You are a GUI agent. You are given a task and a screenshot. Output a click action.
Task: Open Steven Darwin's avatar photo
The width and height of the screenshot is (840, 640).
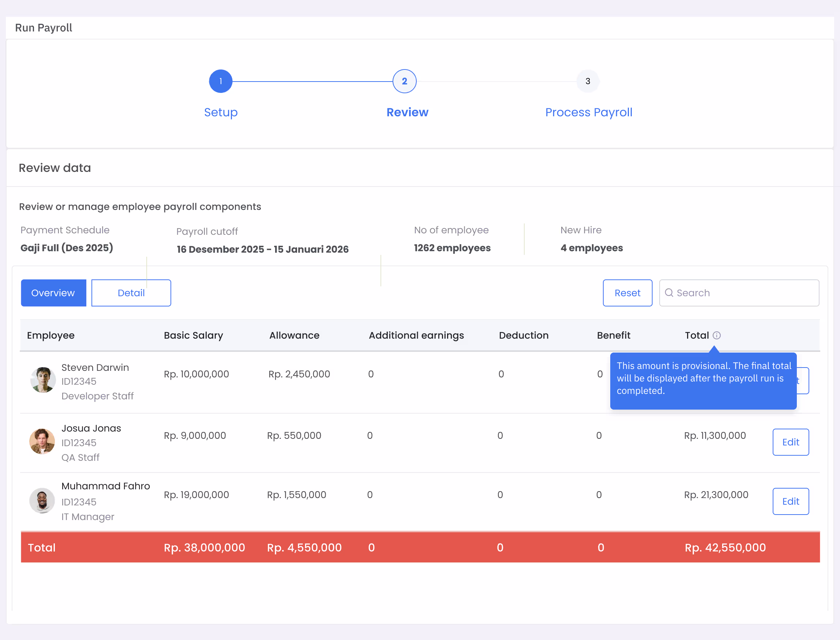(x=43, y=380)
